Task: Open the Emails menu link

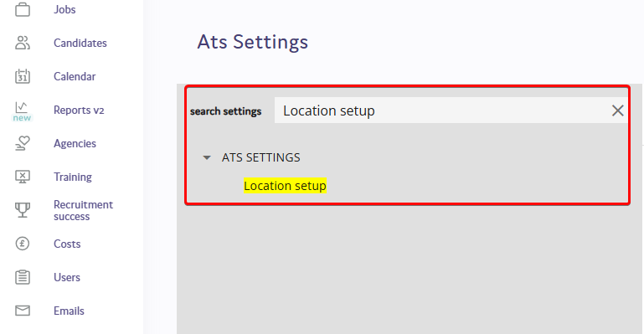Action: [69, 311]
